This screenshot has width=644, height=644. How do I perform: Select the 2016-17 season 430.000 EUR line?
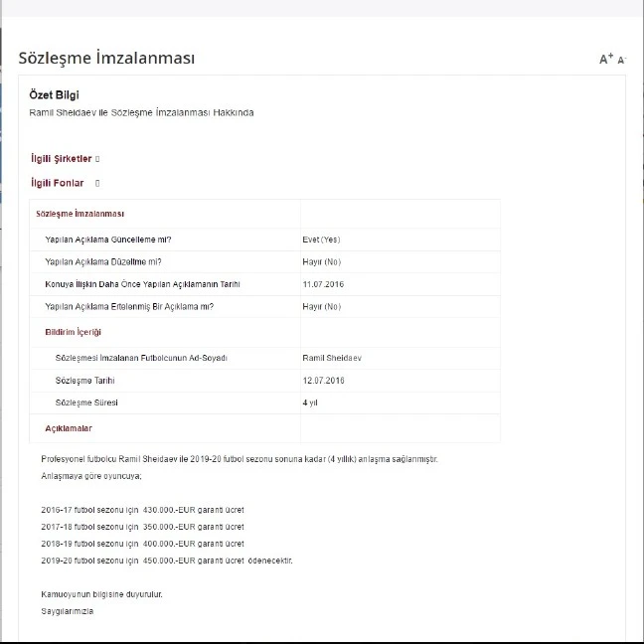[142, 510]
